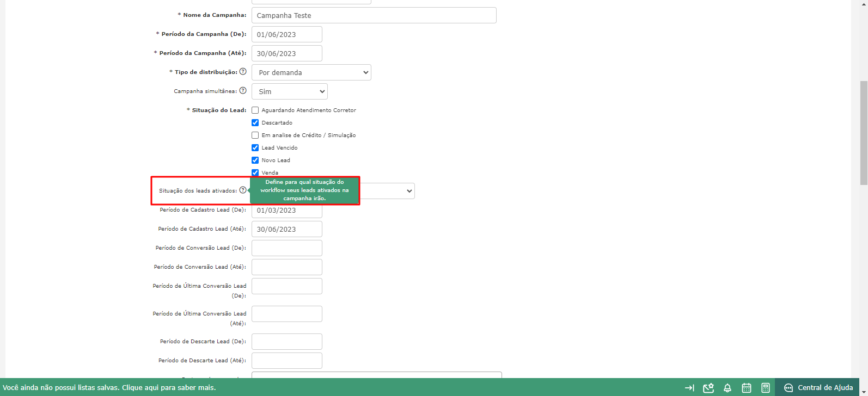Uncheck the Venda checkbox

click(x=255, y=173)
